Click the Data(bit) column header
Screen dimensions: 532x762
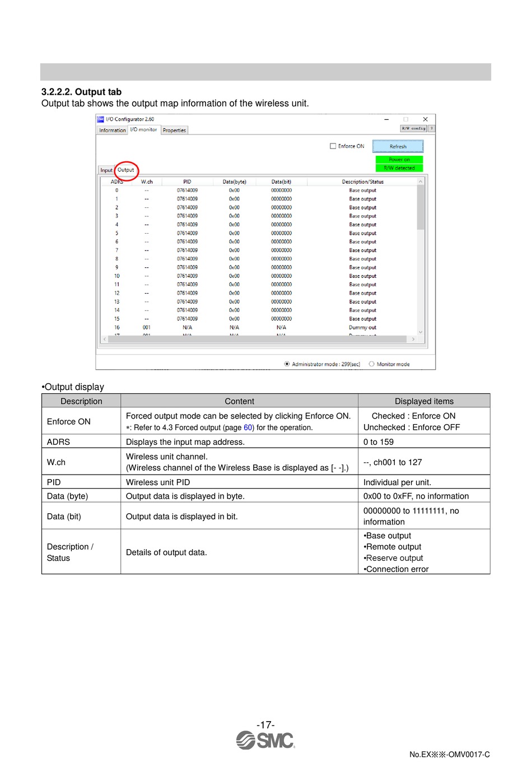coord(281,182)
